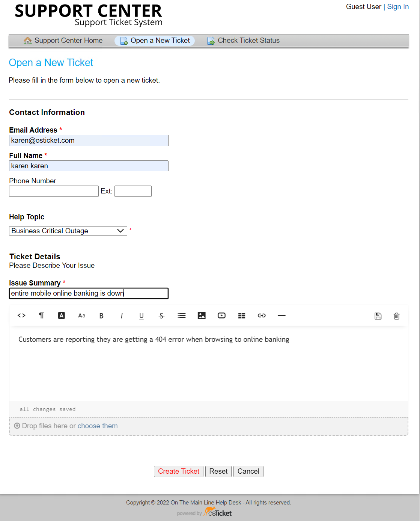Click the Issue Summary input field
The height and width of the screenshot is (521, 420).
pos(89,293)
